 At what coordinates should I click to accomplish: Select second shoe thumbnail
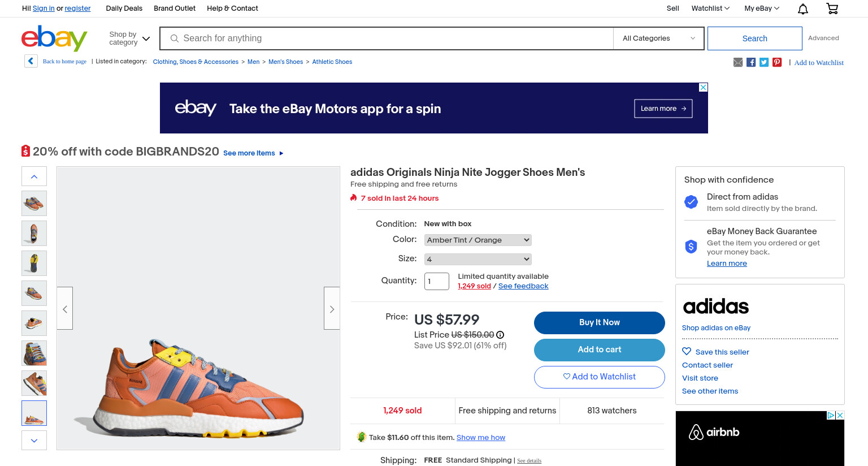click(34, 233)
